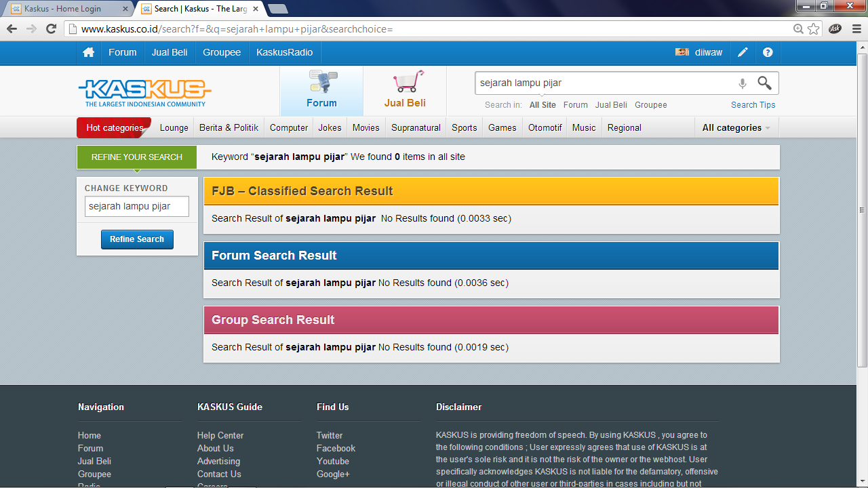Image resolution: width=868 pixels, height=488 pixels.
Task: Open the footer Forum link
Action: [90, 449]
